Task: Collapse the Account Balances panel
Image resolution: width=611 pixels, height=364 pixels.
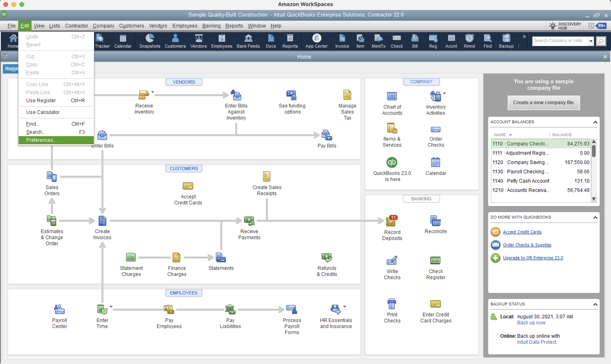Action: [x=595, y=122]
